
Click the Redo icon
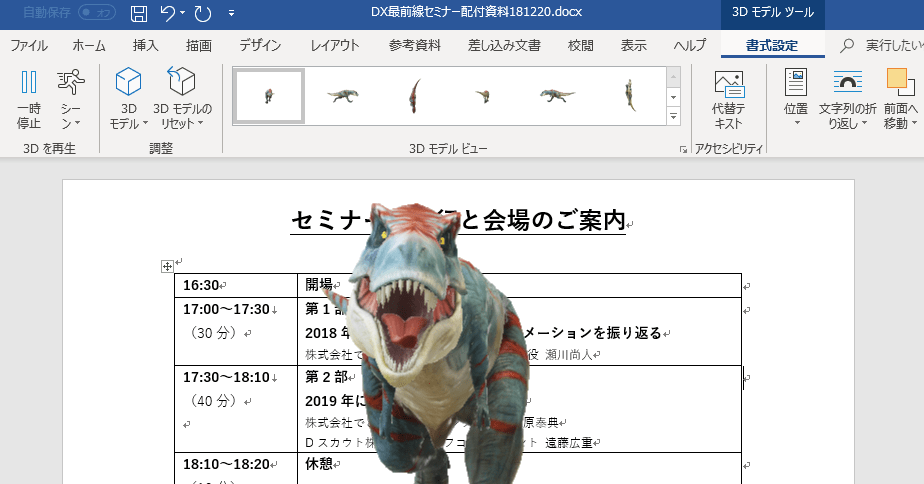tap(203, 14)
